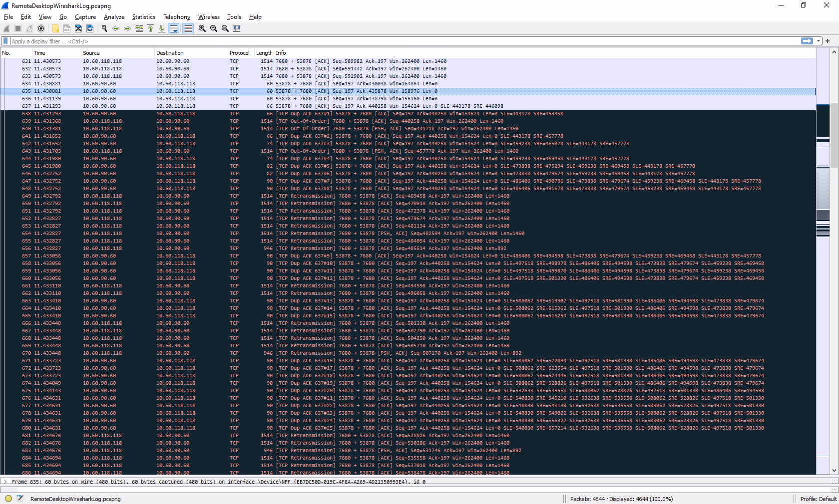Screen dimensions: 839x504
Task: Toggle packet list colorization
Action: pos(188,28)
